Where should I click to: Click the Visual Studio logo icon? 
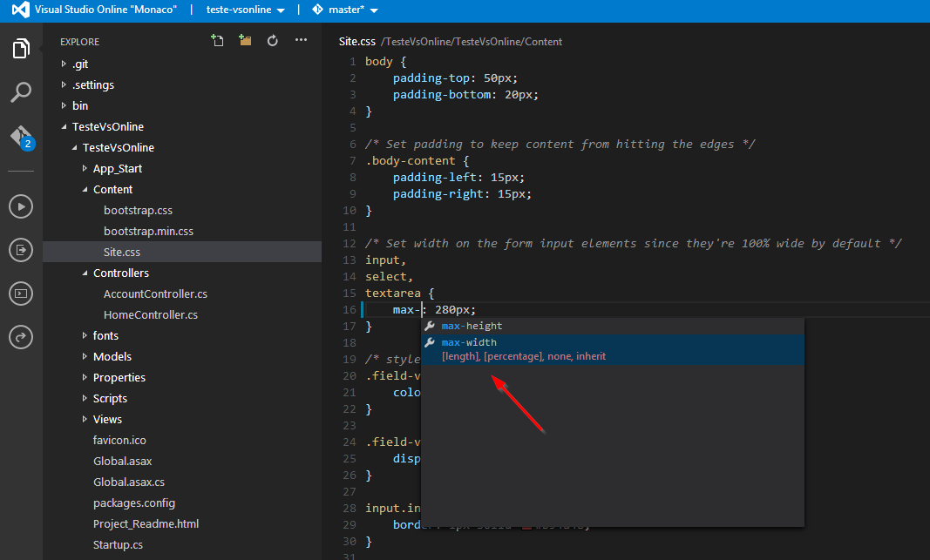(20, 10)
